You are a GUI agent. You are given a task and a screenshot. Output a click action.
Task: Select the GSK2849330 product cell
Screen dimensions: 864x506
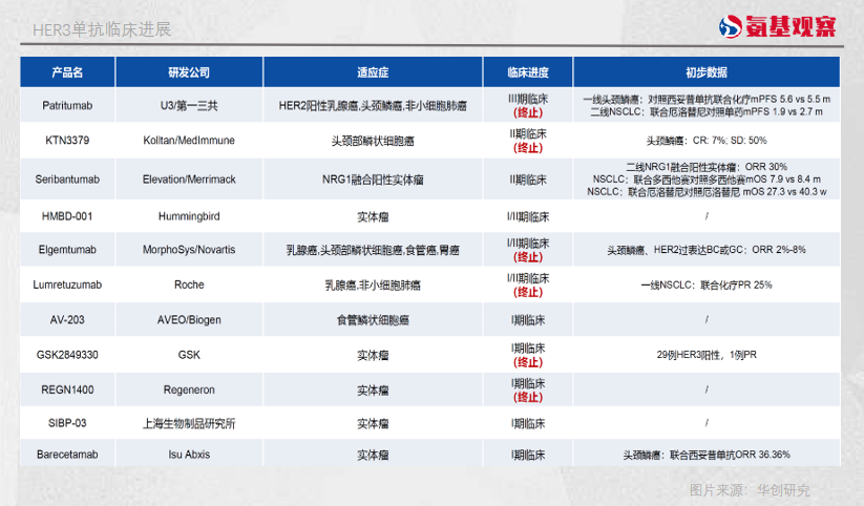tap(67, 354)
